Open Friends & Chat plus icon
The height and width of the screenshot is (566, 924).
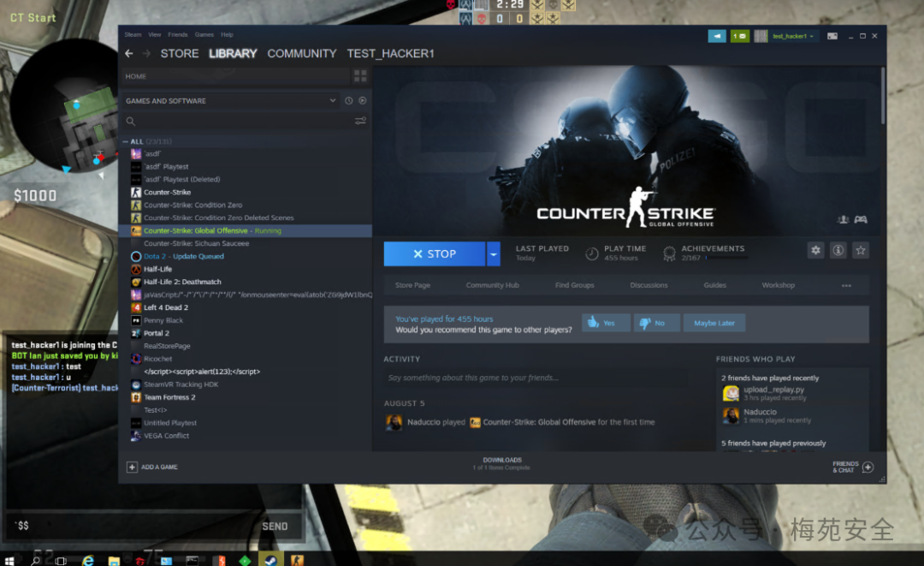[868, 467]
